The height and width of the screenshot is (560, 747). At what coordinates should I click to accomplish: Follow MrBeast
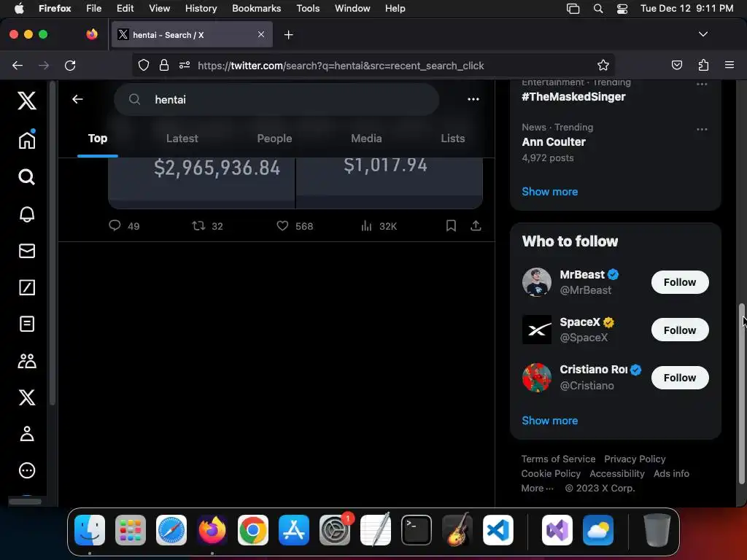680,282
